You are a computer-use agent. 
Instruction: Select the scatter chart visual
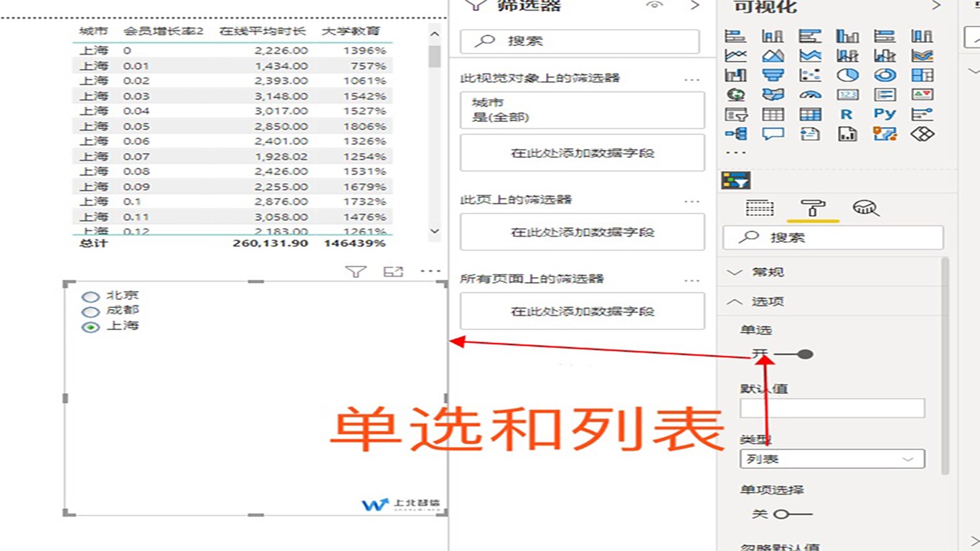[810, 75]
